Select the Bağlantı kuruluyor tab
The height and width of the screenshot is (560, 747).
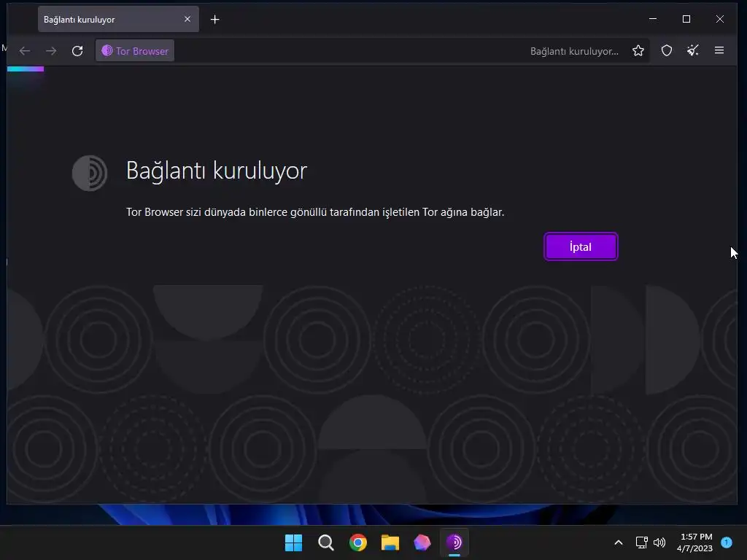pyautogui.click(x=119, y=20)
